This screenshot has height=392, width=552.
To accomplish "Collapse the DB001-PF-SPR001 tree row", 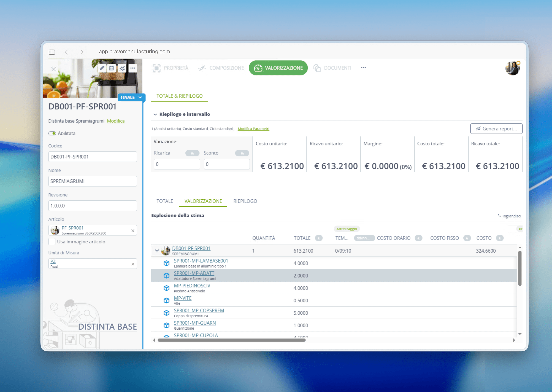I will 157,251.
